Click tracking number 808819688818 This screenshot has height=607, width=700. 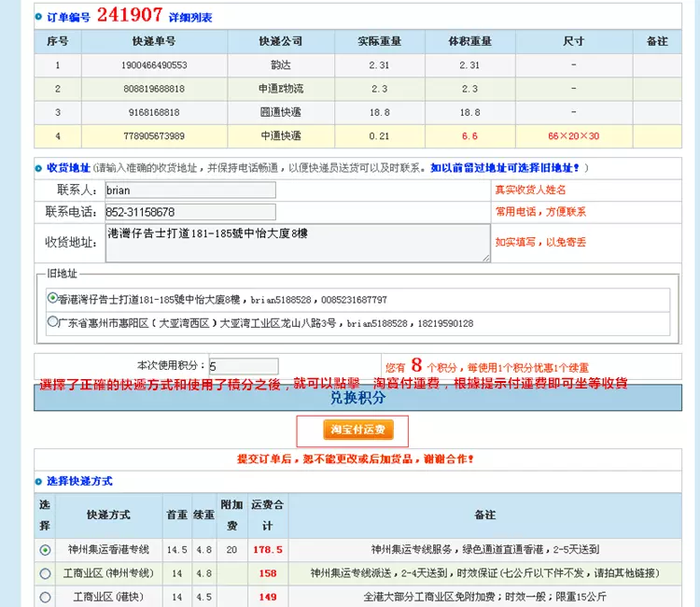click(x=154, y=89)
